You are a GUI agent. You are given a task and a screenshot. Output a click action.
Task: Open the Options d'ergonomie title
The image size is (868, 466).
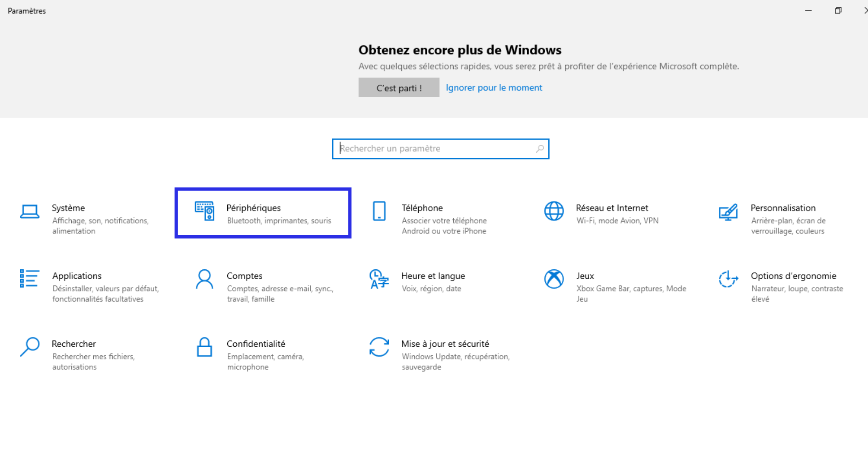794,276
